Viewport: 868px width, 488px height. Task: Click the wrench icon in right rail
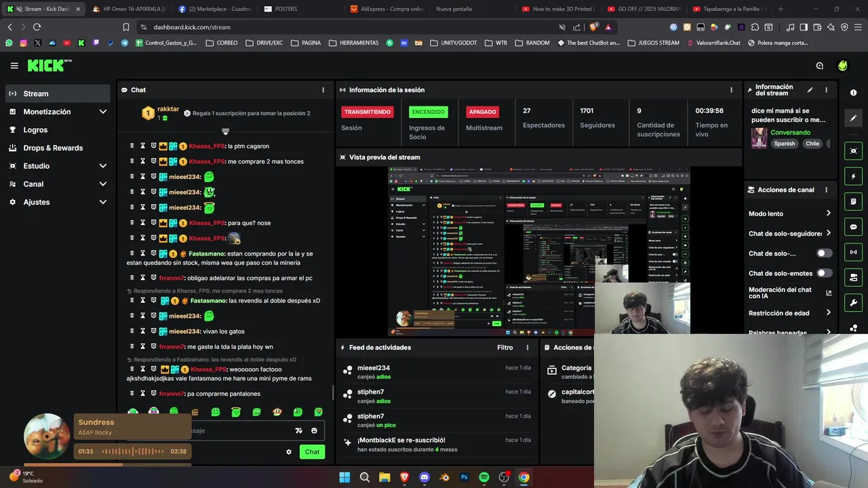point(854,302)
